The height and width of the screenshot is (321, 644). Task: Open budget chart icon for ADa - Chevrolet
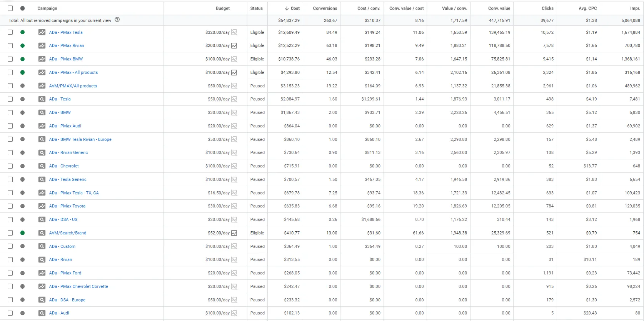[234, 166]
